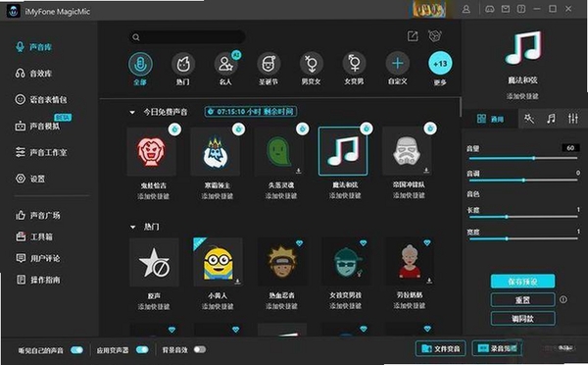The image size is (588, 365).
Task: Adjust the 音量 volume slider
Action: click(x=522, y=158)
